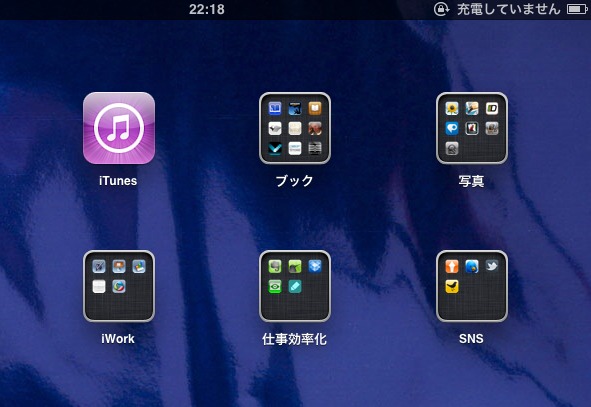Tap the Evernote elephant mini icon

pyautogui.click(x=275, y=266)
